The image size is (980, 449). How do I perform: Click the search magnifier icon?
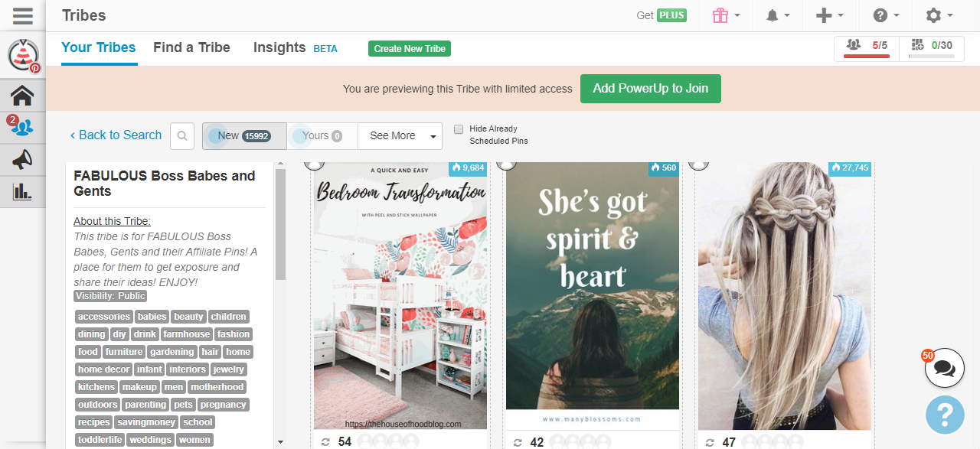pyautogui.click(x=182, y=136)
